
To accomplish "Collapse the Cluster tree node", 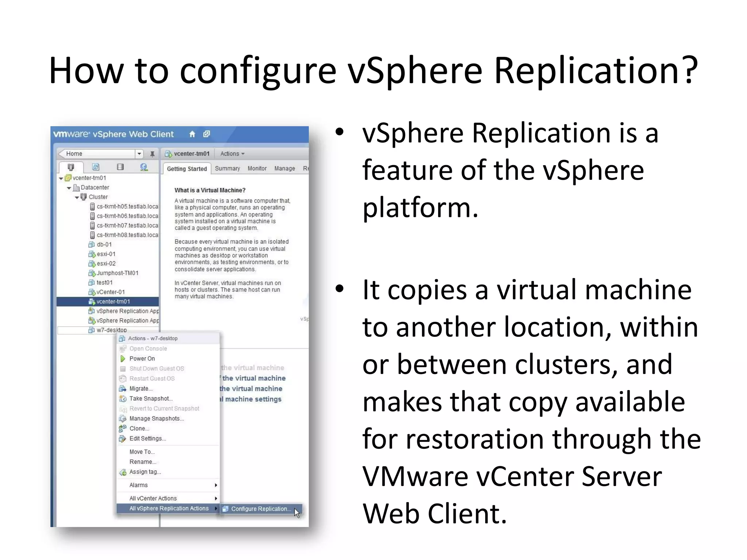I will [77, 198].
